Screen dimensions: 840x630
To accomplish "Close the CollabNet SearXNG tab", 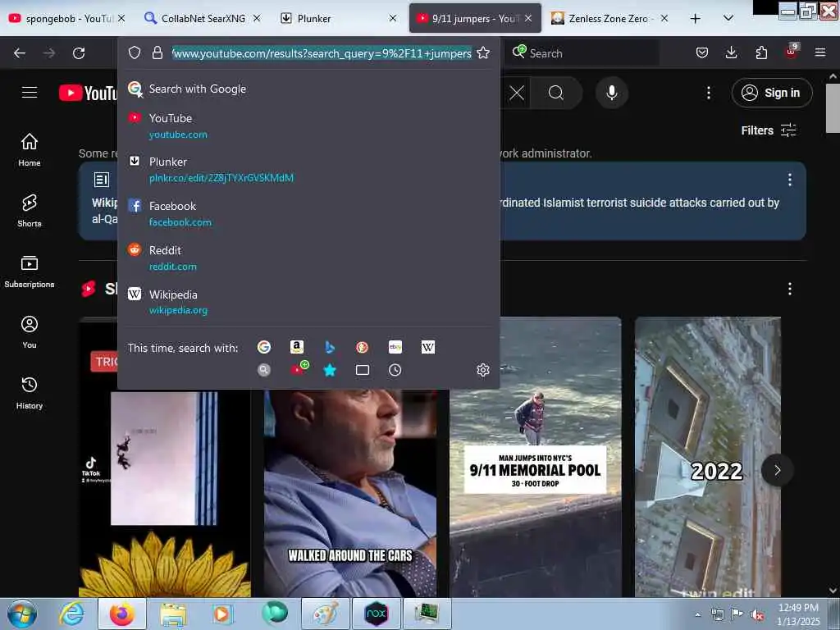I will (x=257, y=18).
